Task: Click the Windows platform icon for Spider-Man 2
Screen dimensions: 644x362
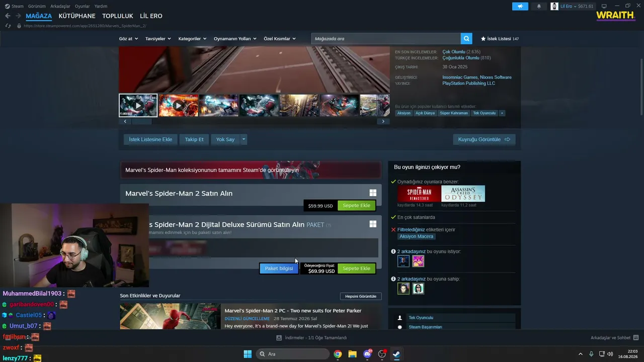Action: pos(373,193)
